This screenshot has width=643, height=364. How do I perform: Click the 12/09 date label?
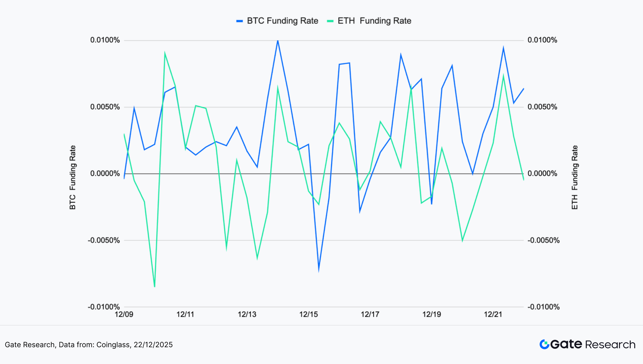tap(124, 314)
